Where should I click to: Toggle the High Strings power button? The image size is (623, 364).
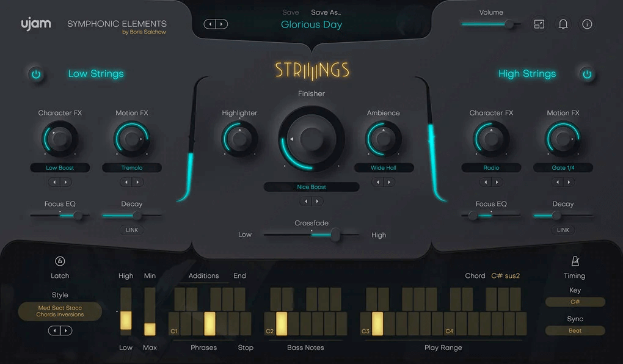coord(586,73)
